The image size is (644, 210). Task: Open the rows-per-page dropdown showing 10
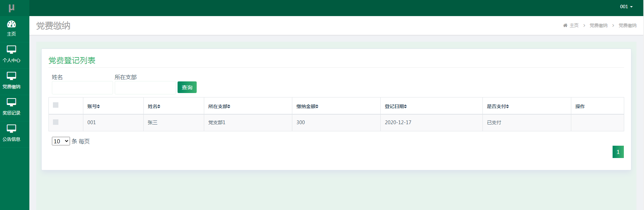point(61,141)
